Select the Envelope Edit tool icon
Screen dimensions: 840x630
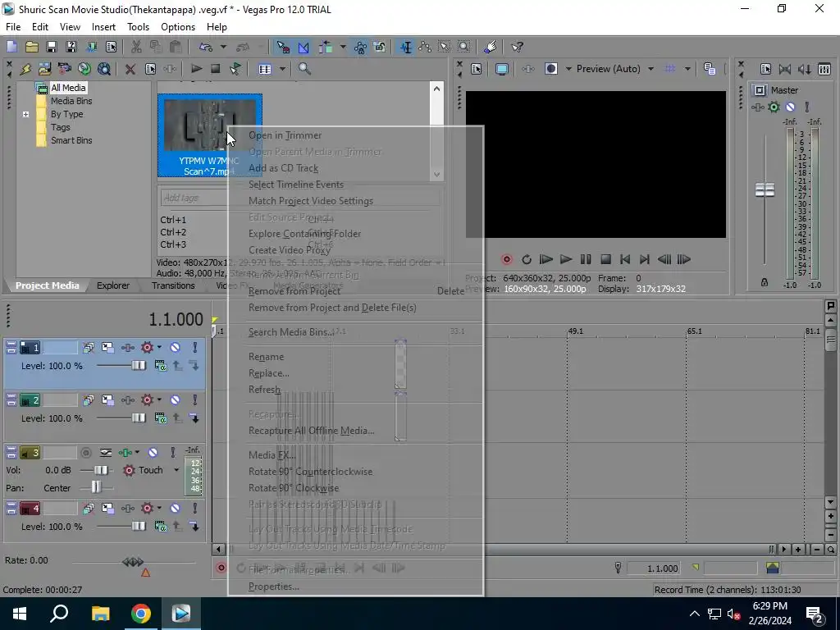coord(426,47)
